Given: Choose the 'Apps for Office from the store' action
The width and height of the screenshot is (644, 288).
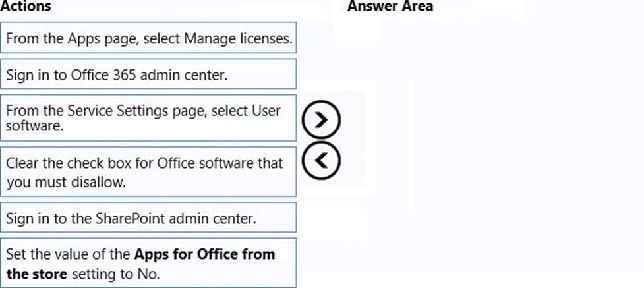Looking at the screenshot, I should 148,263.
